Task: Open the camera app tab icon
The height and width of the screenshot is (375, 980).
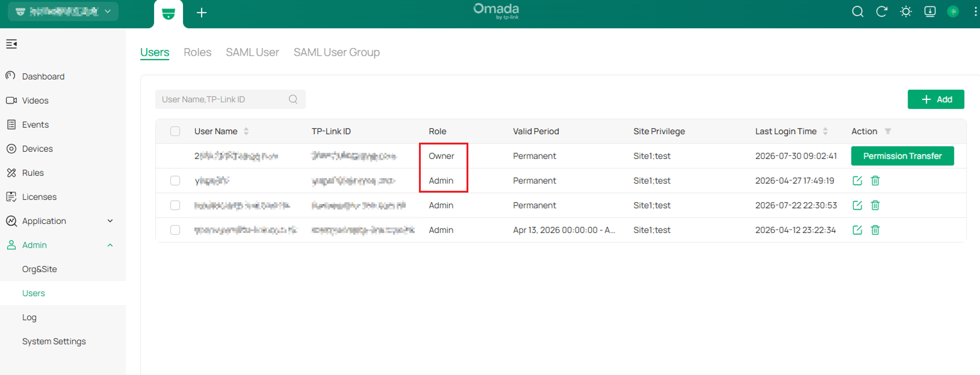Action: click(168, 13)
